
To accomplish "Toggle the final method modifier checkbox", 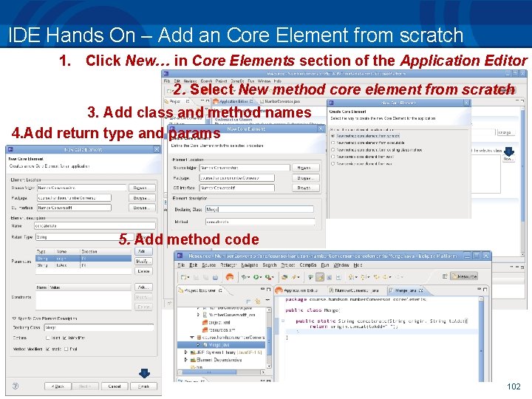I will [66, 349].
